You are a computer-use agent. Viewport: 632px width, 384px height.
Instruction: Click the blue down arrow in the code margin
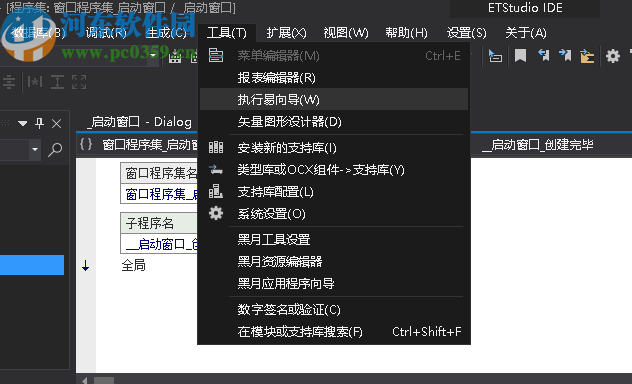(x=85, y=266)
